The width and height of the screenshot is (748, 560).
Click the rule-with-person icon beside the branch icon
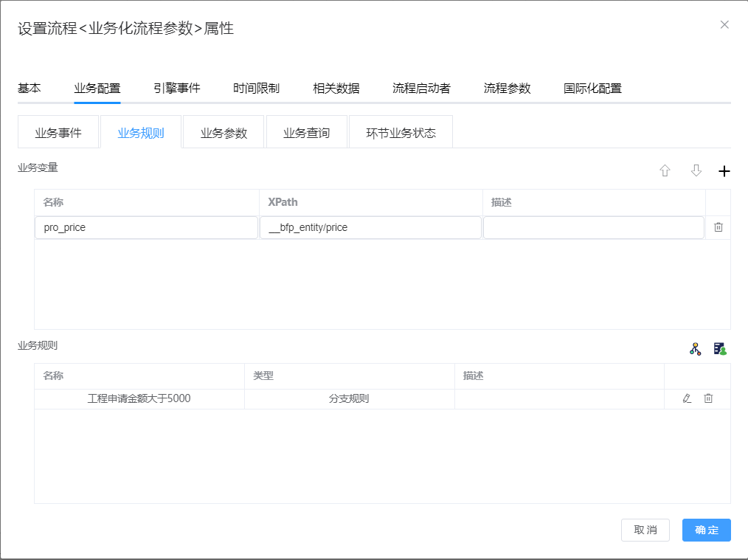point(719,348)
